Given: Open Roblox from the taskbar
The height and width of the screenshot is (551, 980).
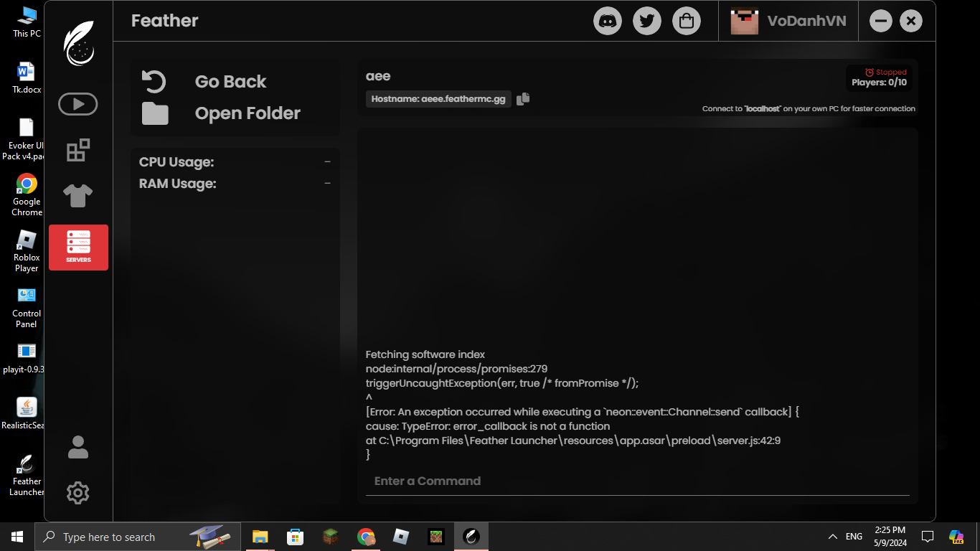Looking at the screenshot, I should [x=401, y=537].
